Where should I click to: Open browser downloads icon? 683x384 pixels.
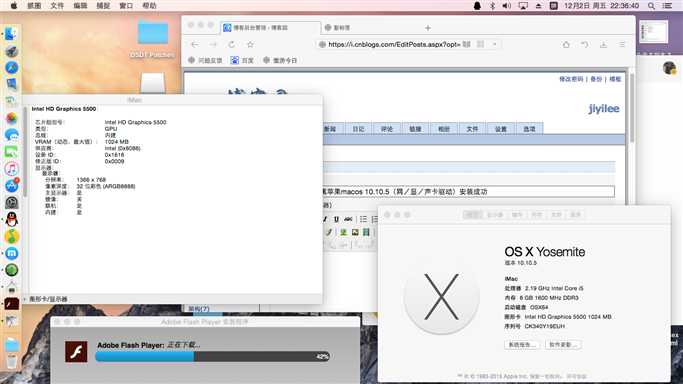click(603, 44)
